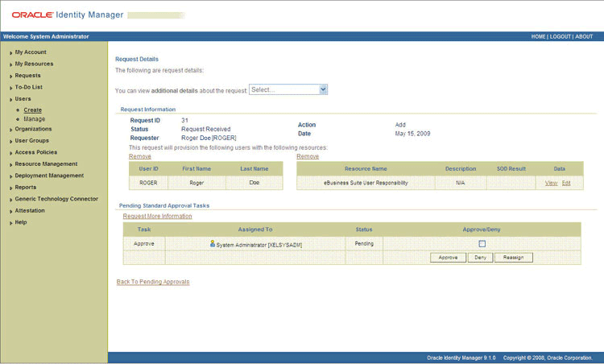Click the Create link under Users
Screen dimensions: 604x364
[32, 110]
